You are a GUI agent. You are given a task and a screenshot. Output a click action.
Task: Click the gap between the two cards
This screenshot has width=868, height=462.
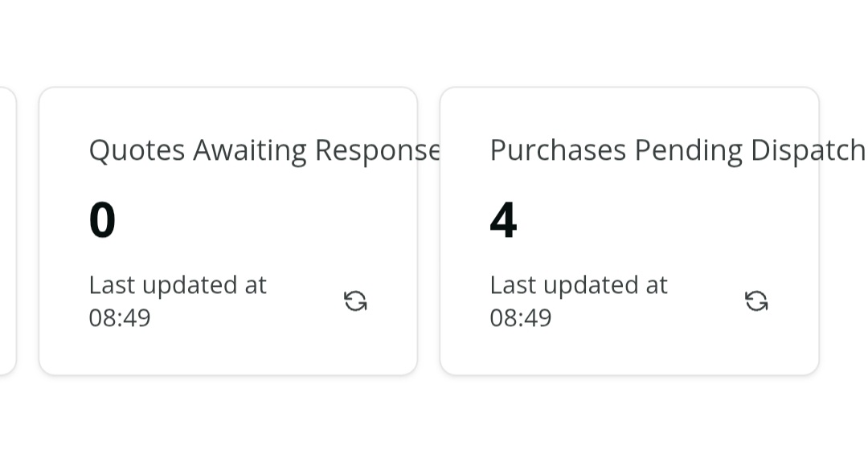tap(428, 231)
